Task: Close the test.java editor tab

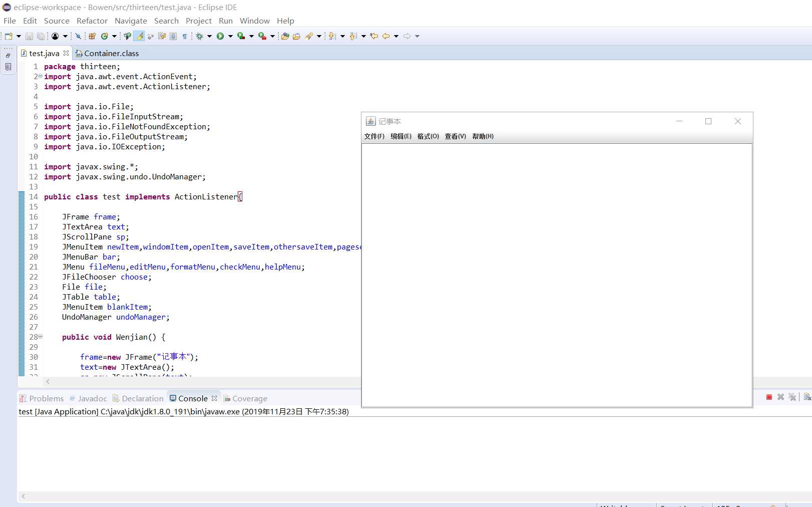Action: 66,53
